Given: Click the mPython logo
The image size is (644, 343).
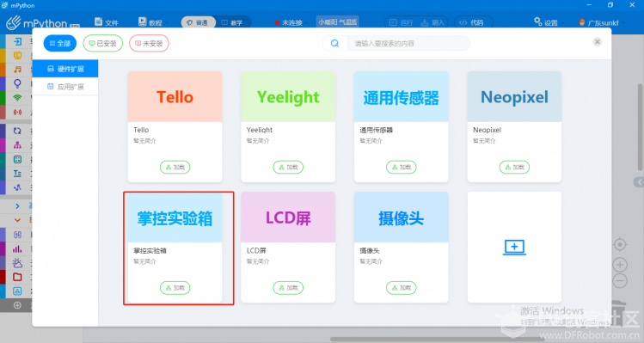Looking at the screenshot, I should tap(42, 22).
